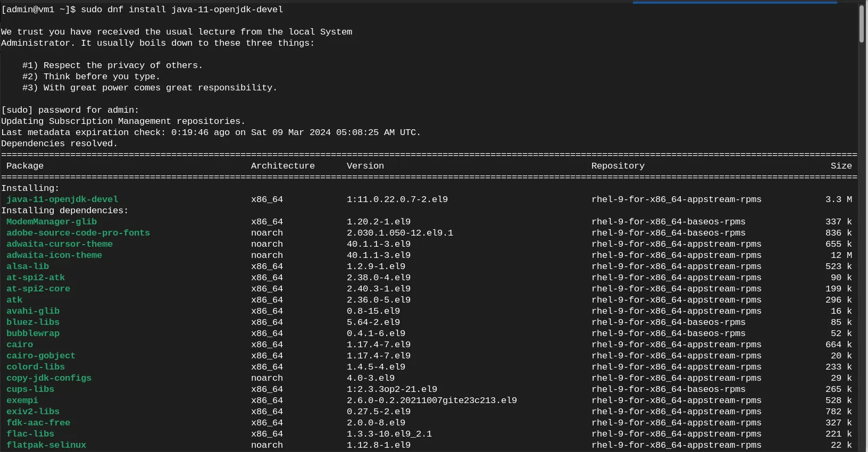Click the [sudo] password for admin prompt
Viewport: 868px width, 452px height.
click(x=70, y=110)
